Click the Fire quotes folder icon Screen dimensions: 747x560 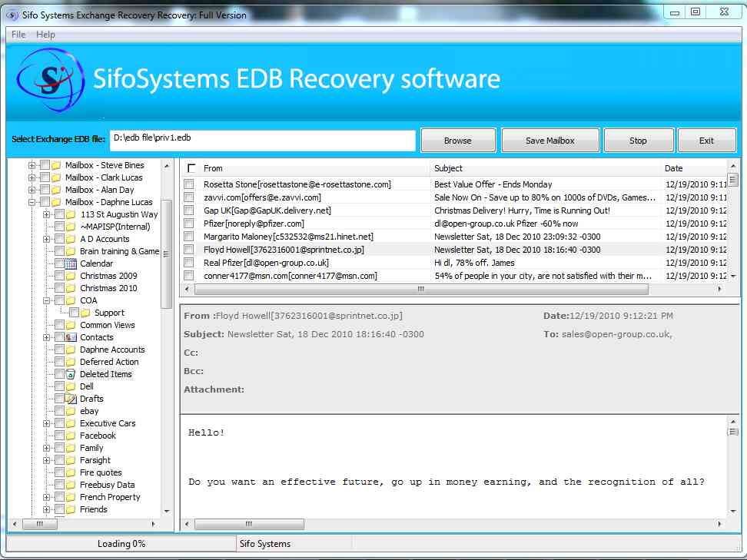tap(71, 472)
